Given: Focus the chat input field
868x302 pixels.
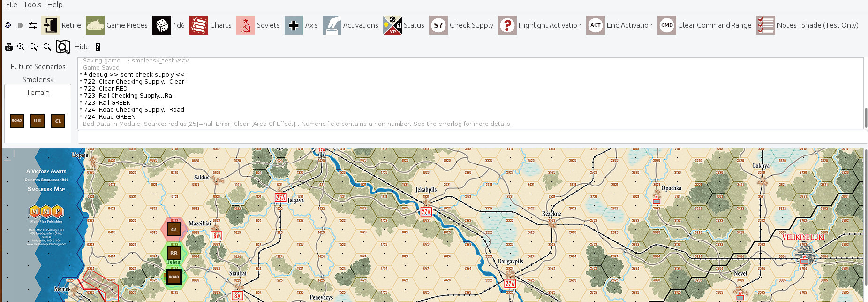Looking at the screenshot, I should [x=472, y=137].
